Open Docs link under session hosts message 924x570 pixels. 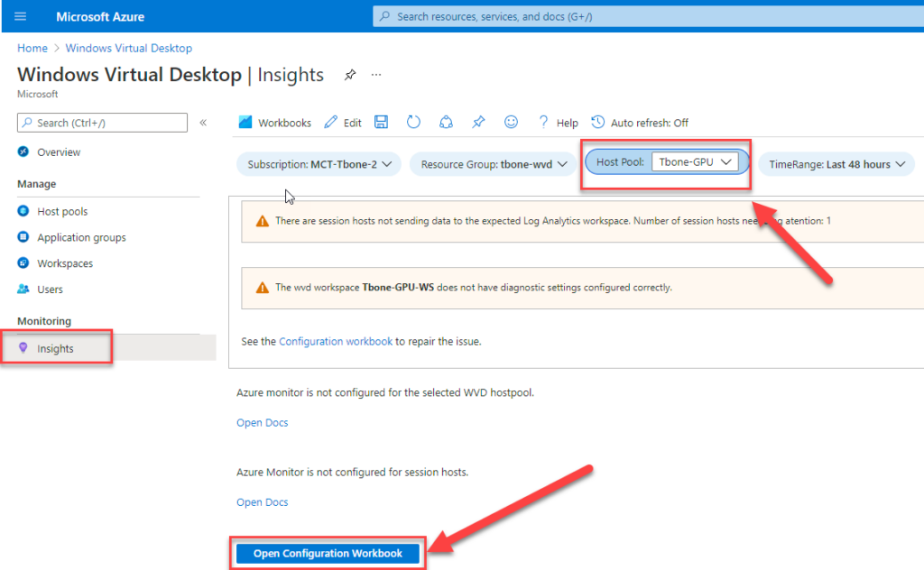(x=263, y=502)
